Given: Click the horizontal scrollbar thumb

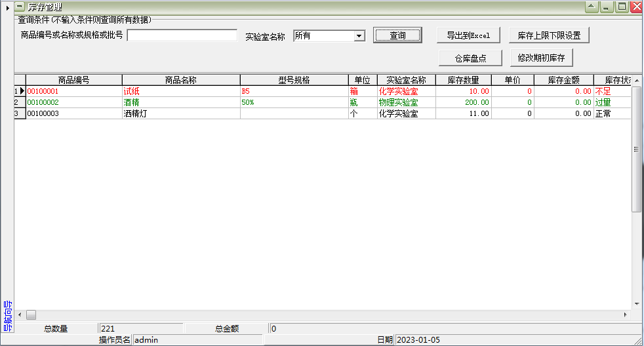Looking at the screenshot, I should (x=31, y=315).
